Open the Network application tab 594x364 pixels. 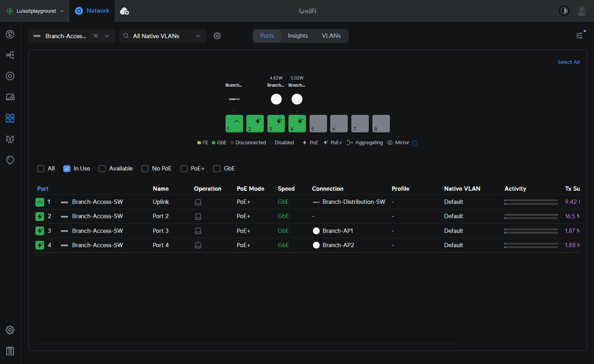92,11
